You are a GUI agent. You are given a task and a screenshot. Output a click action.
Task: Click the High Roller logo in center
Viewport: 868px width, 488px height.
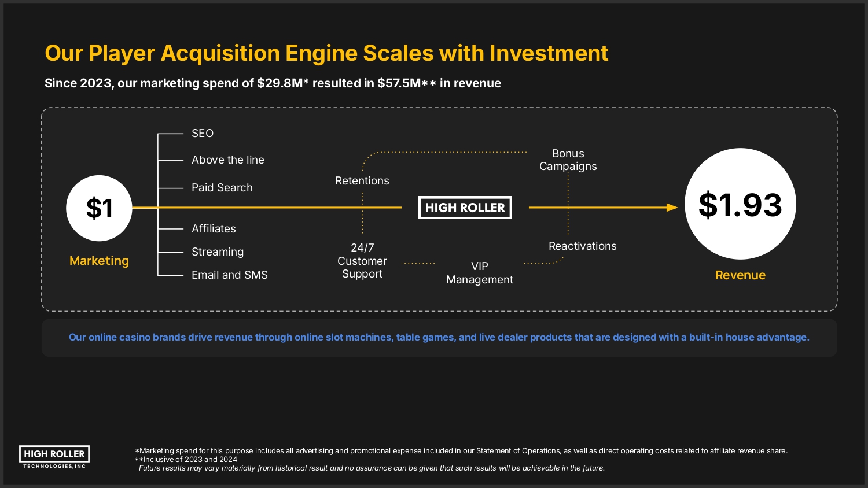coord(465,208)
